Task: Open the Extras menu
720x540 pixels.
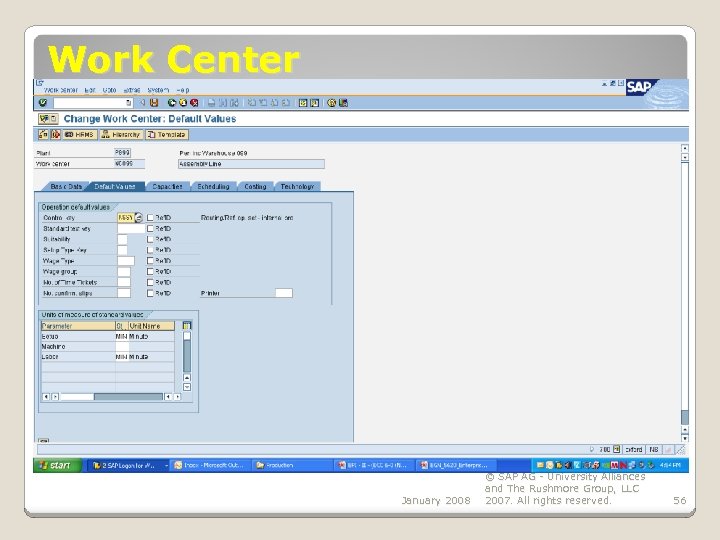Action: tap(132, 90)
